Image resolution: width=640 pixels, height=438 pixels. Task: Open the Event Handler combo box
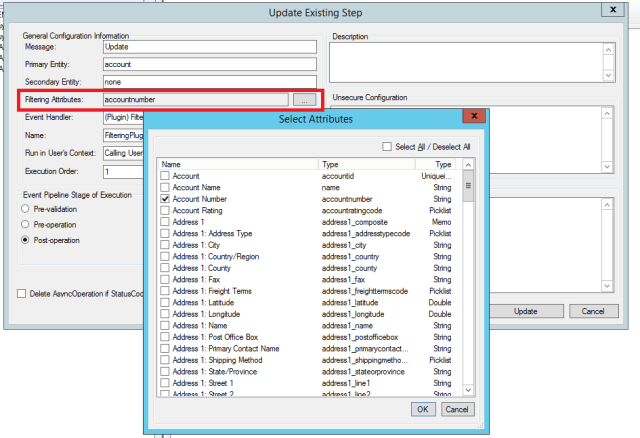click(123, 118)
